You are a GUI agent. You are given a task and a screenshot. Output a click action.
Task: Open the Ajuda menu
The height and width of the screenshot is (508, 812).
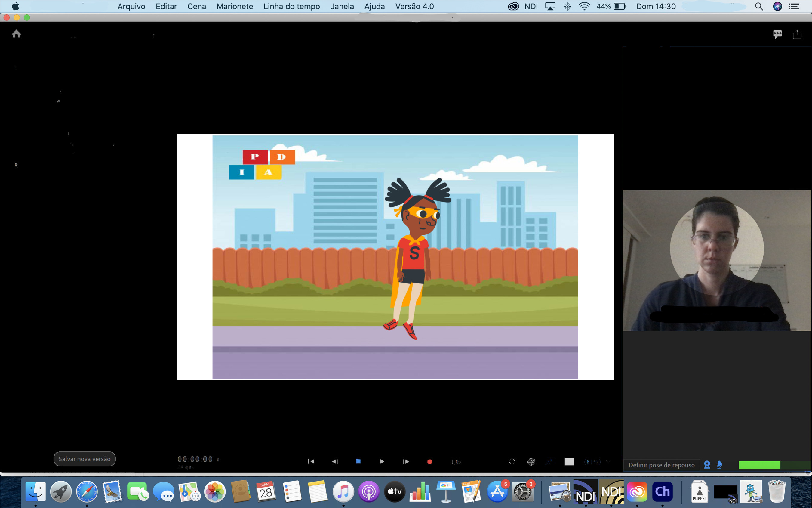point(375,6)
